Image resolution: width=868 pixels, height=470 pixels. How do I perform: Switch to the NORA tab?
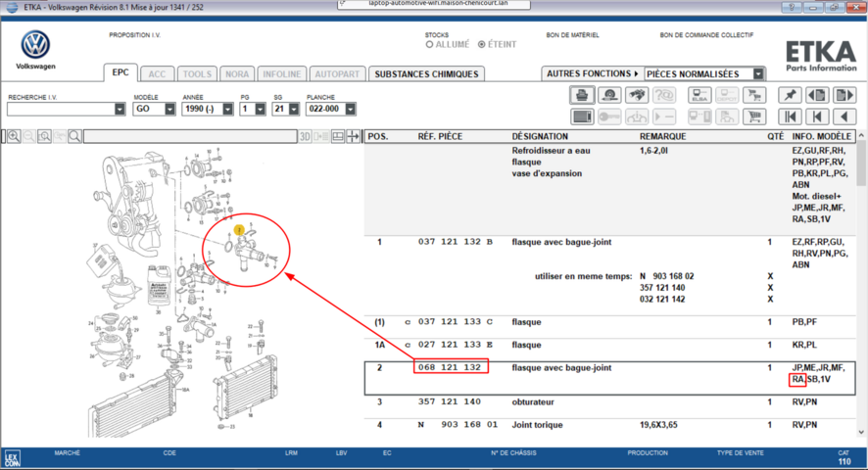pyautogui.click(x=237, y=74)
